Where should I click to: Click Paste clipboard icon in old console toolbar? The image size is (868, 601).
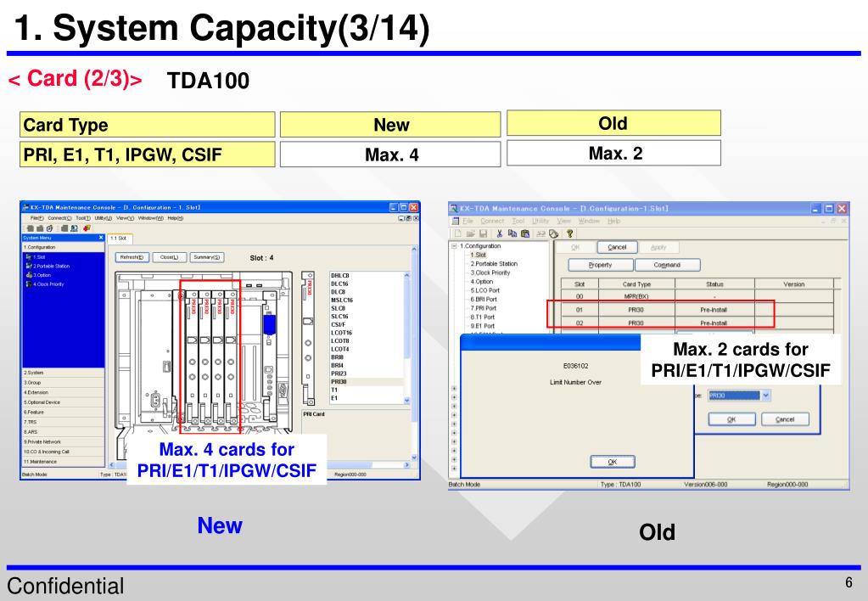click(x=525, y=233)
